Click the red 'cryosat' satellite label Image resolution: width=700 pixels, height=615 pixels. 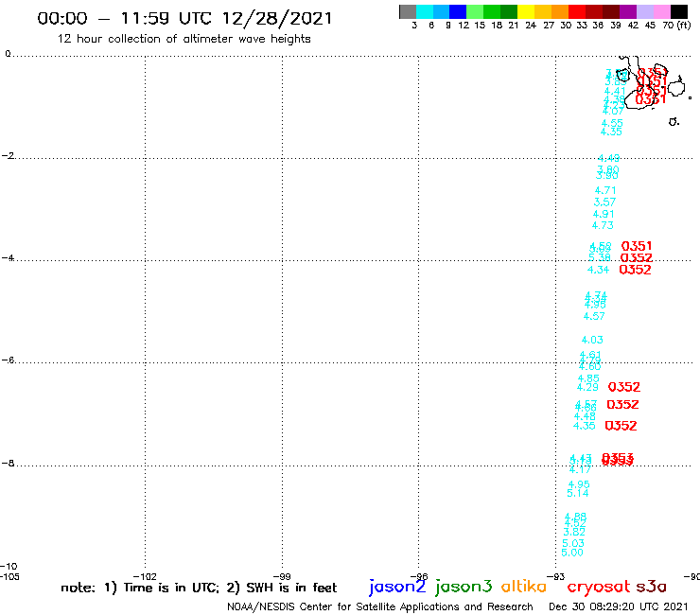point(599,587)
